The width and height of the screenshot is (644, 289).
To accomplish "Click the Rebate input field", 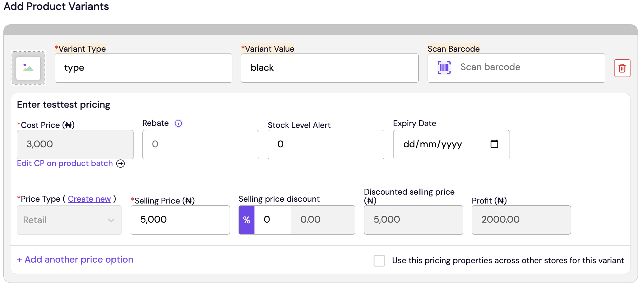I will coord(201,144).
